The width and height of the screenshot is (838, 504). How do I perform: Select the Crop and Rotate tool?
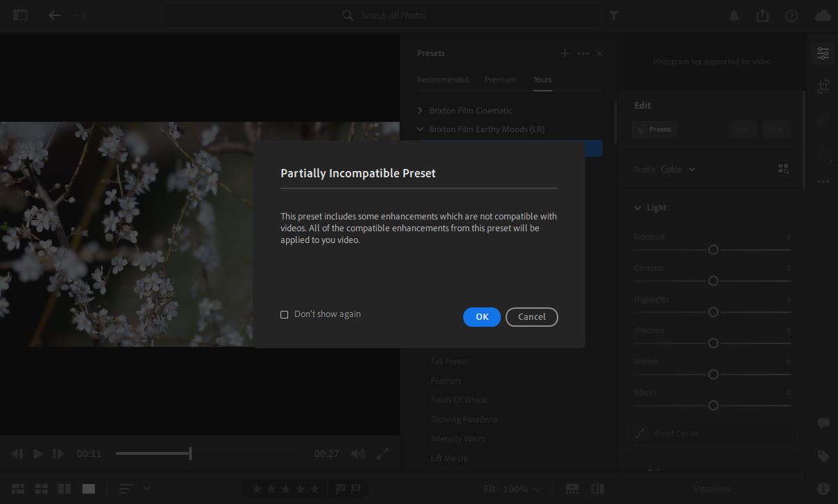coord(823,87)
